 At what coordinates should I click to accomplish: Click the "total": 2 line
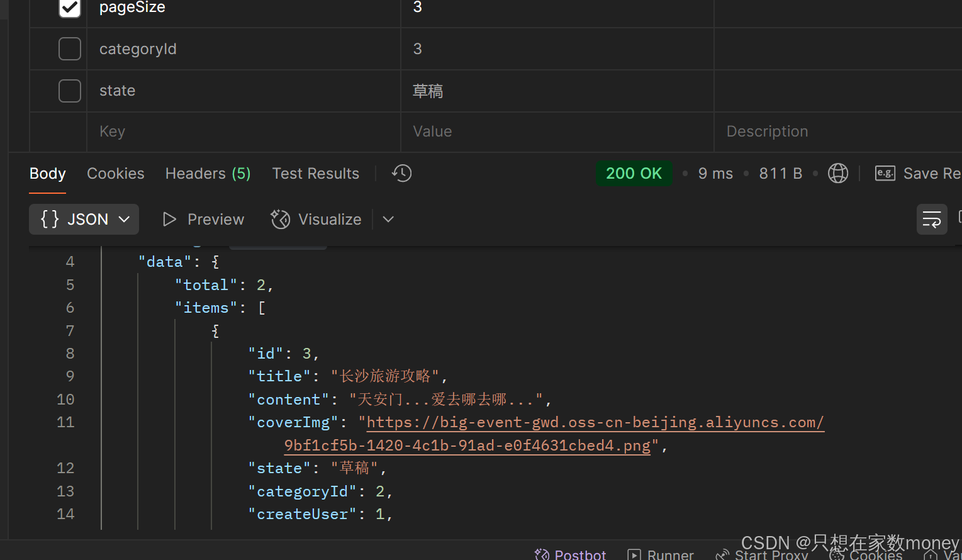pyautogui.click(x=224, y=285)
